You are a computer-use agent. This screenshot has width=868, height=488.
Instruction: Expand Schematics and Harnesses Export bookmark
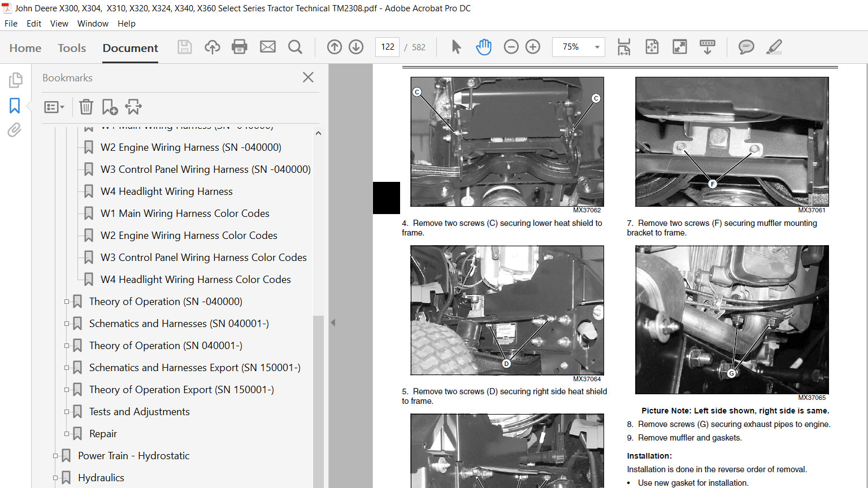coord(67,368)
